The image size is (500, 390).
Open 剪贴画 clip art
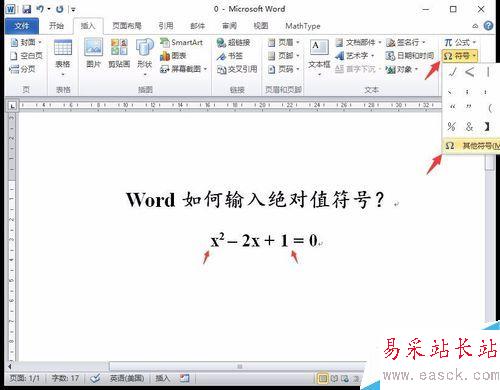119,53
